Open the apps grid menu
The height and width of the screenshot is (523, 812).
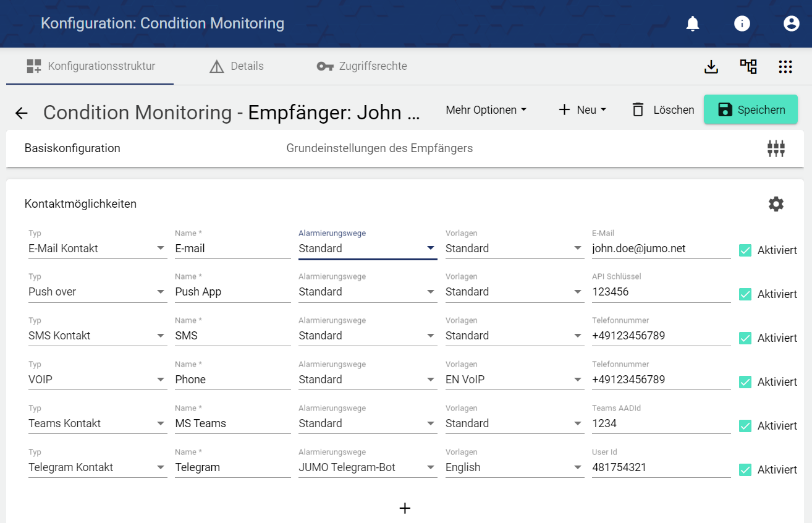click(x=785, y=67)
